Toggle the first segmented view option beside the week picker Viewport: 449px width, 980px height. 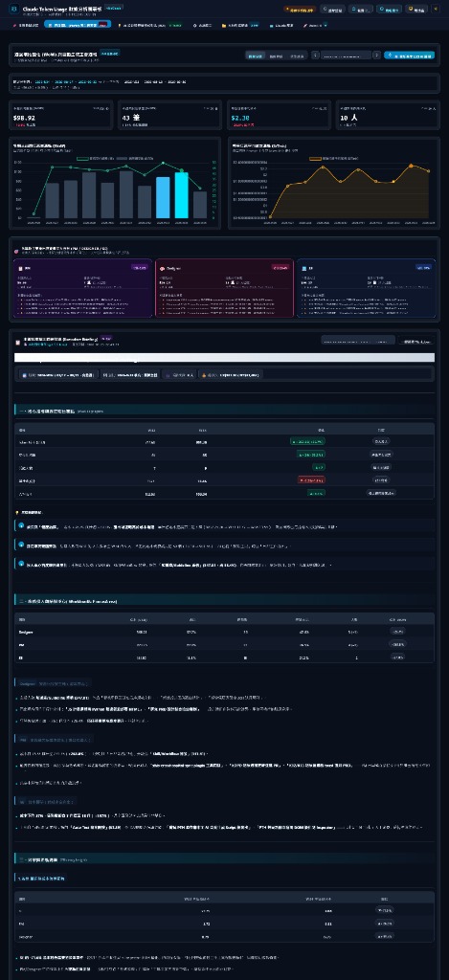point(255,55)
